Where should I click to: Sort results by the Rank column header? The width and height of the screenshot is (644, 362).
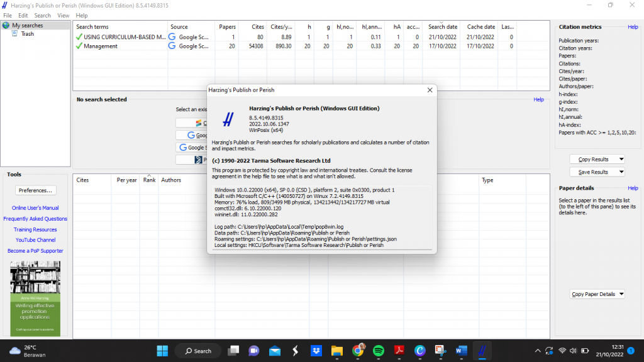click(150, 180)
